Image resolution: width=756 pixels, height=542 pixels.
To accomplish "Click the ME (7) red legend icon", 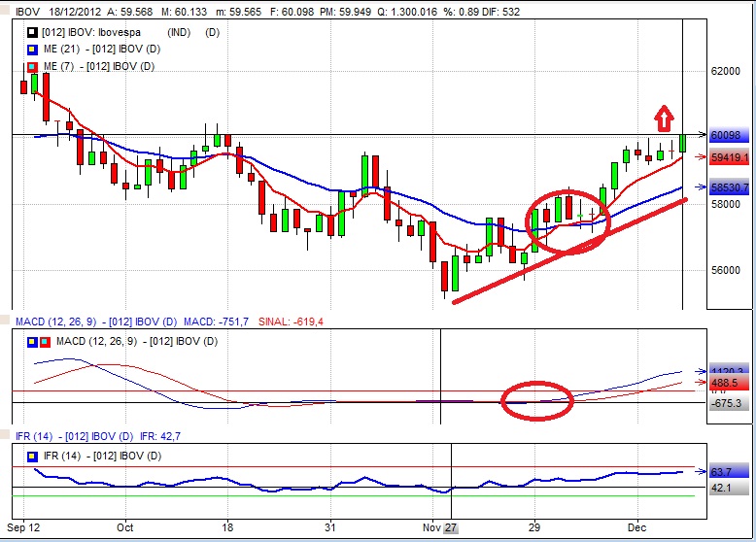I will tap(32, 66).
